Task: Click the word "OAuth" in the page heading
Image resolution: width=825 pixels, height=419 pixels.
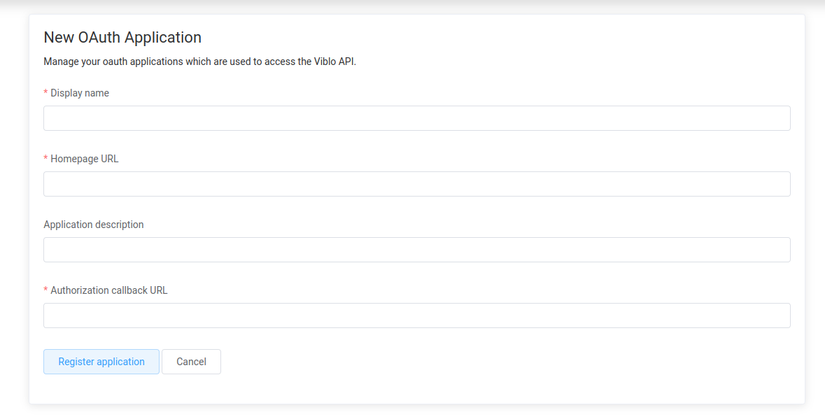Action: (x=98, y=38)
